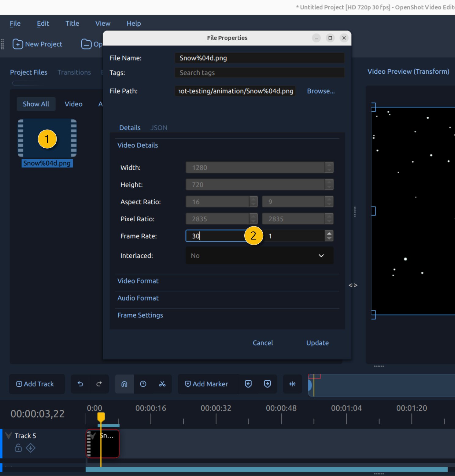Open the Title menu
The height and width of the screenshot is (476, 455).
pyautogui.click(x=72, y=23)
